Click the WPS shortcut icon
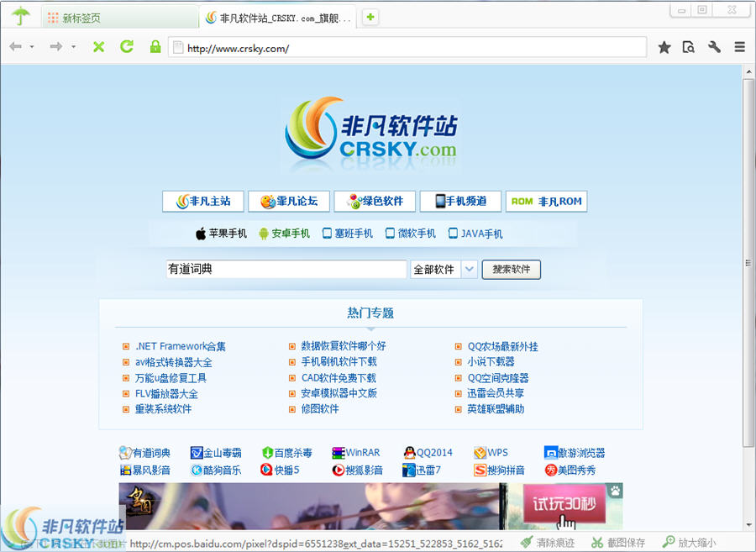This screenshot has width=756, height=552. (480, 453)
